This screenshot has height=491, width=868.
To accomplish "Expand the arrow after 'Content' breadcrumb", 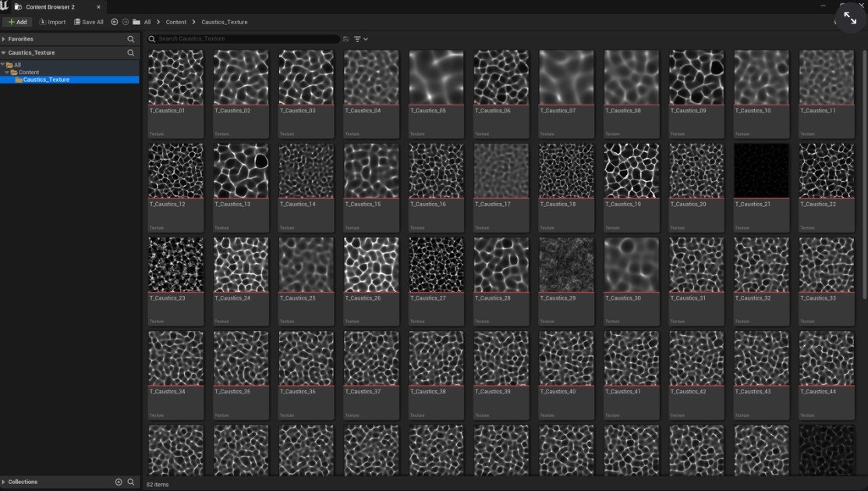I will (193, 22).
